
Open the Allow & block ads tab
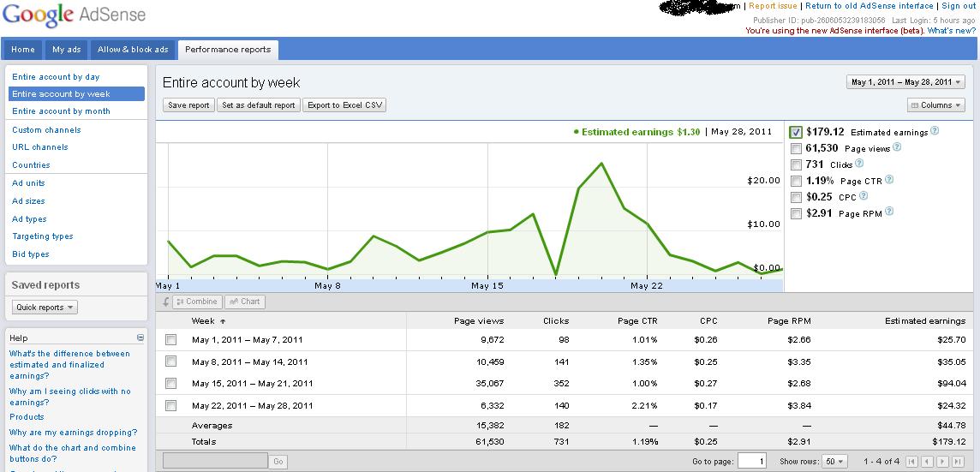[x=133, y=50]
